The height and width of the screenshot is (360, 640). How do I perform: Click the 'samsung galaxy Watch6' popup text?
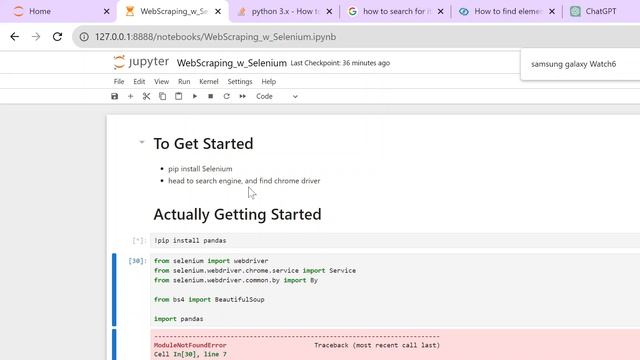pyautogui.click(x=573, y=64)
